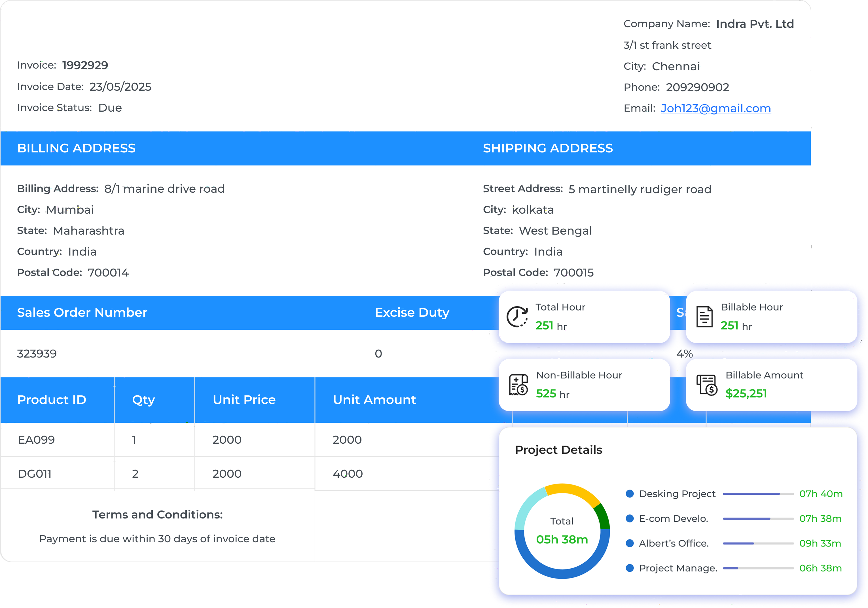The width and height of the screenshot is (868, 608).
Task: Select the Shipping Address section header
Action: (x=547, y=148)
